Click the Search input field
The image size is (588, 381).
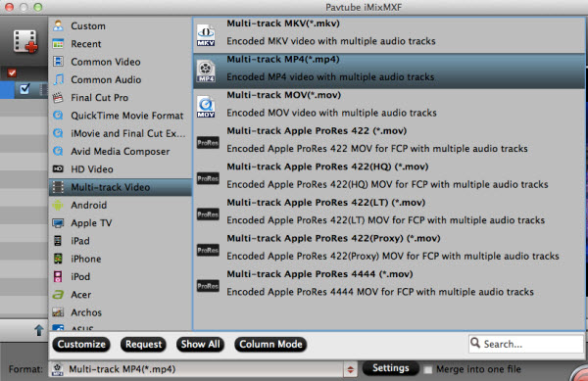[526, 344]
